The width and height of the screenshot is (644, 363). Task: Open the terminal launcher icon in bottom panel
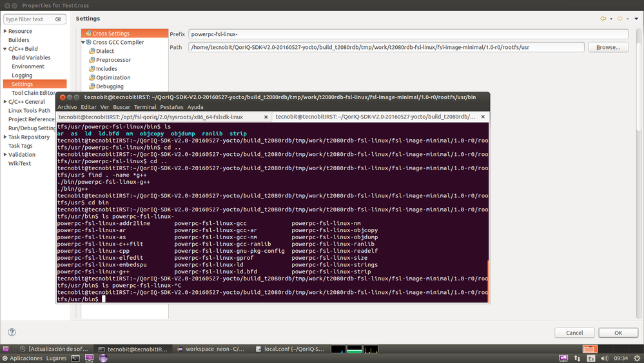point(75,358)
